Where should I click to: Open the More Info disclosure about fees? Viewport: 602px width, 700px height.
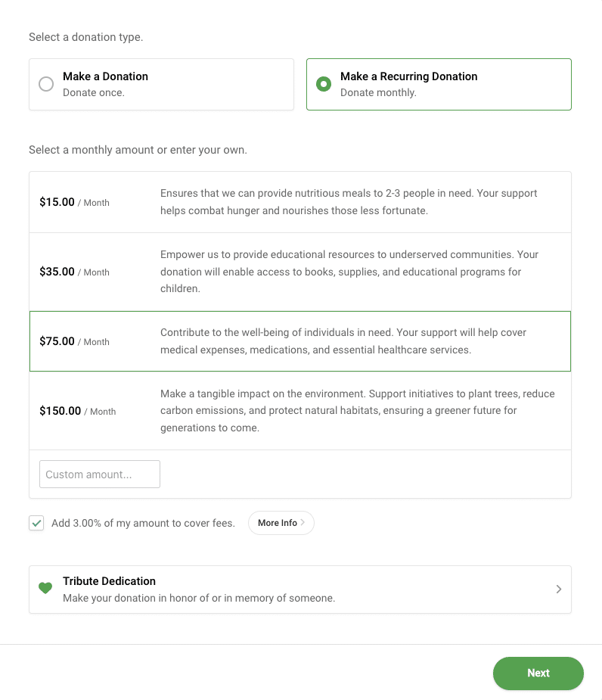tap(281, 522)
